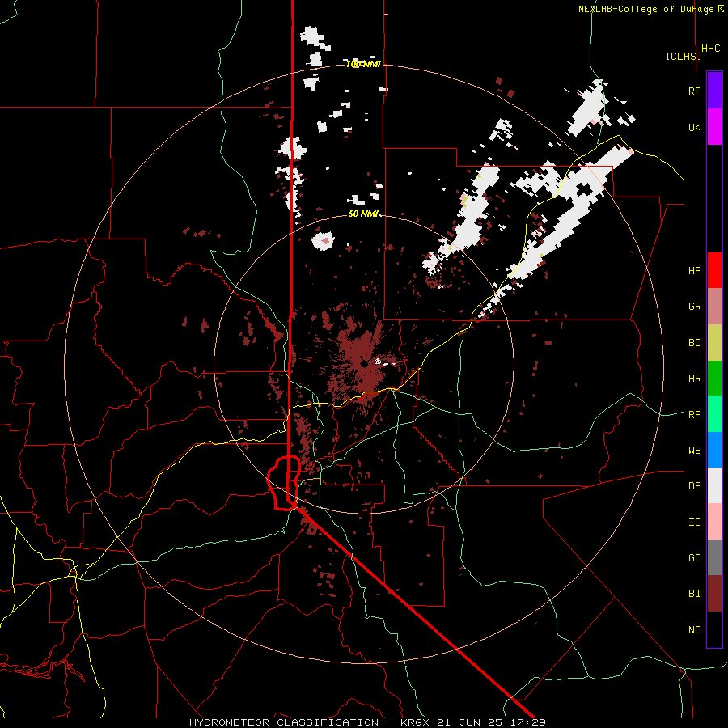Click the DS white legend swatch
Screen dimensions: 728x728
(714, 485)
